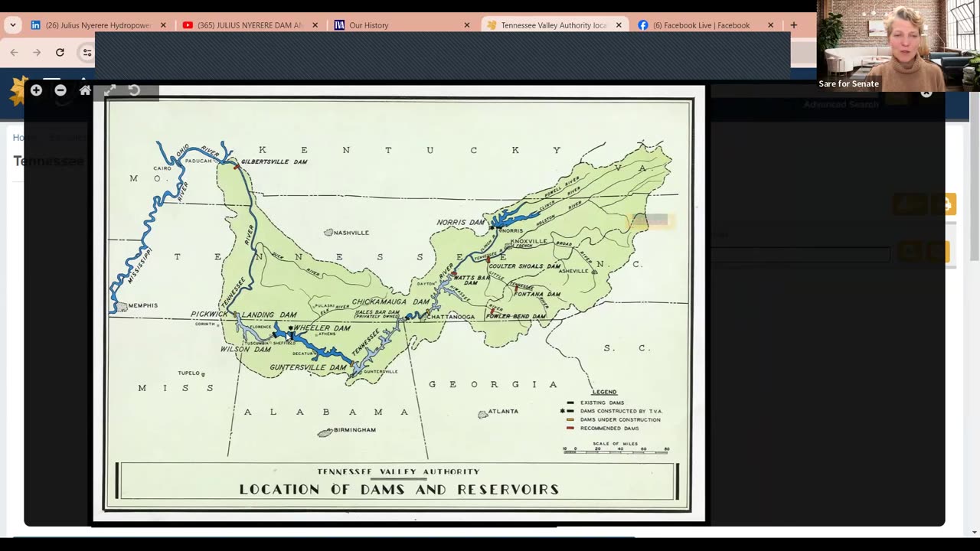Go forward in browser history
980x551 pixels.
point(37,52)
